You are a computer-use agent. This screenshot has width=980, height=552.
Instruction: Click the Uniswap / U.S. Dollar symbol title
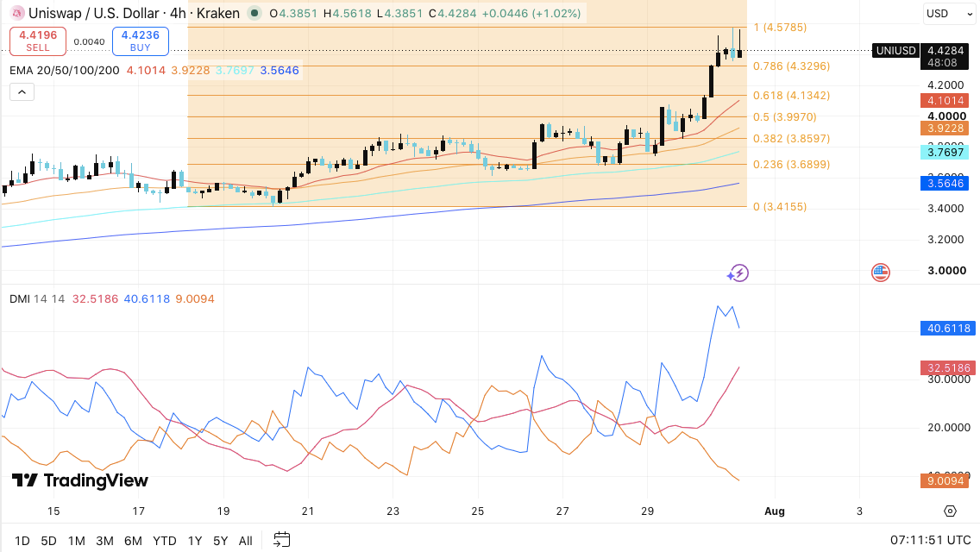(x=94, y=13)
